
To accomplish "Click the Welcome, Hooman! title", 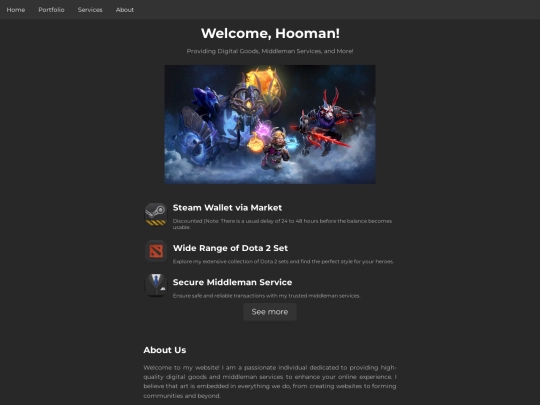I will click(x=270, y=33).
